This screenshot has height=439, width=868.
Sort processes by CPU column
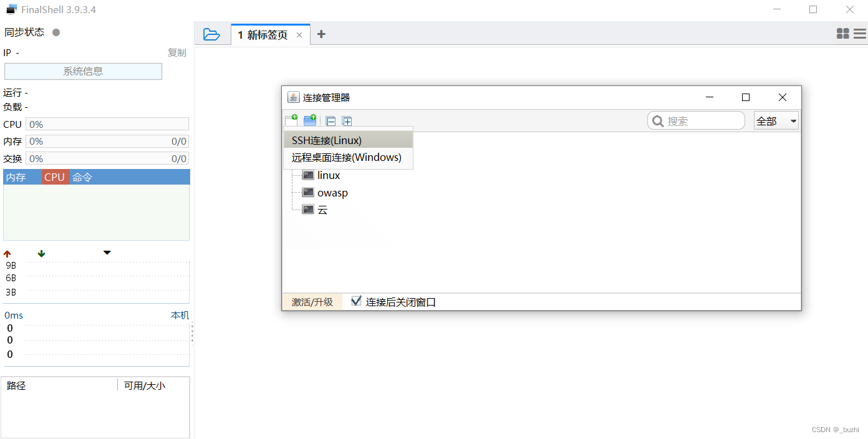pos(55,177)
